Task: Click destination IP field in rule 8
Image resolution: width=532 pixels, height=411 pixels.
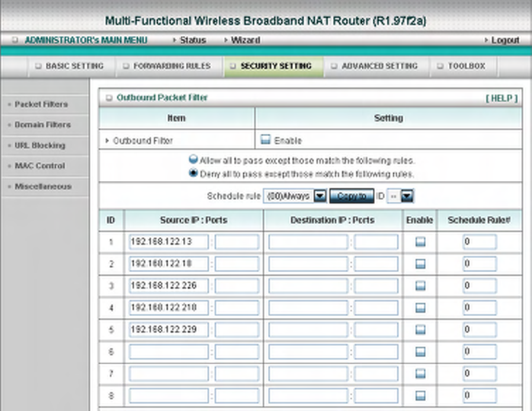Action: [x=308, y=396]
